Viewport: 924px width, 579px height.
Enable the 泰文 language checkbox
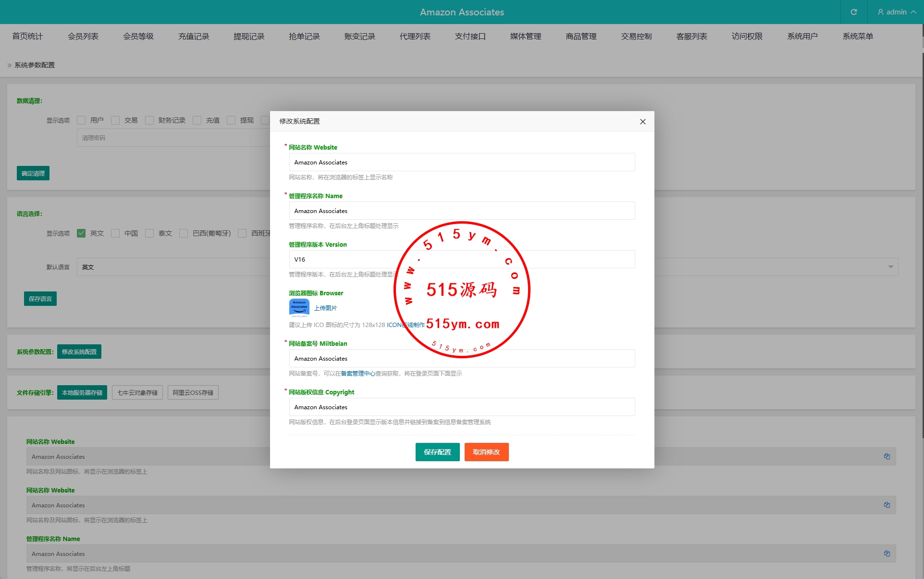tap(149, 233)
